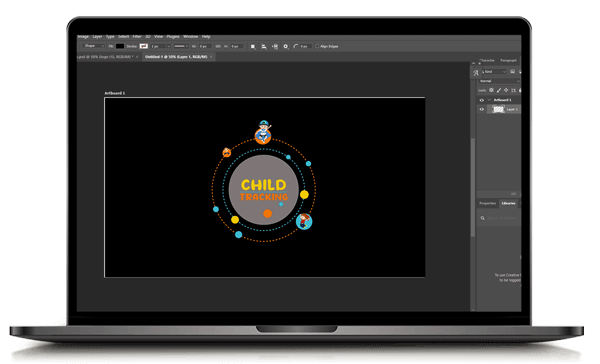This screenshot has width=600, height=364.
Task: Open the Shape tool mode dropdown
Action: click(x=93, y=46)
